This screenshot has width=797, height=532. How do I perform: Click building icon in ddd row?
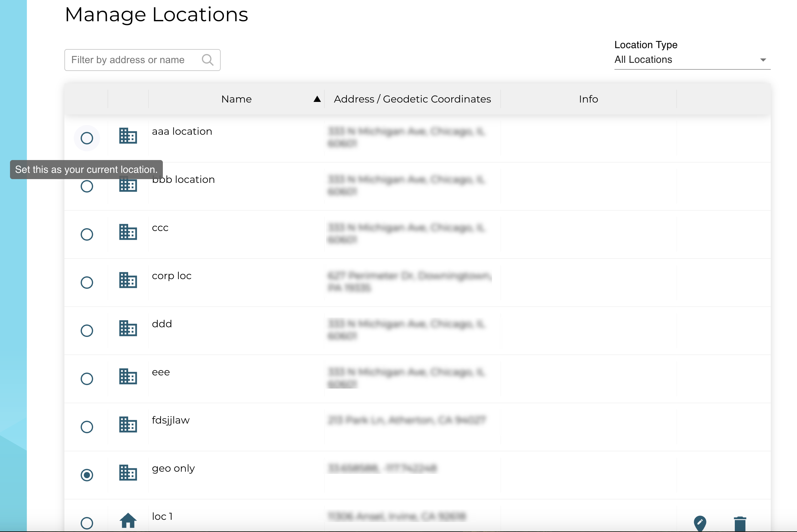(x=128, y=329)
